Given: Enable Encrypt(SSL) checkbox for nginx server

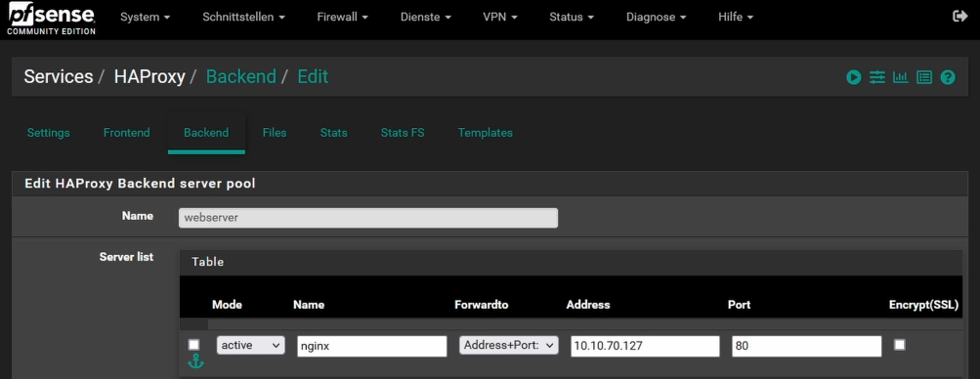Looking at the screenshot, I should [899, 345].
